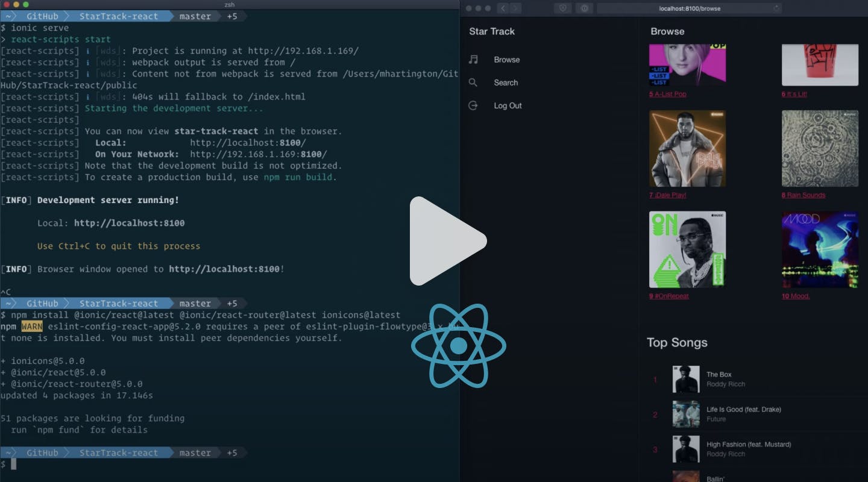
Task: Click the 'http://192.168.1.169:8100/' network URL
Action: click(x=259, y=154)
